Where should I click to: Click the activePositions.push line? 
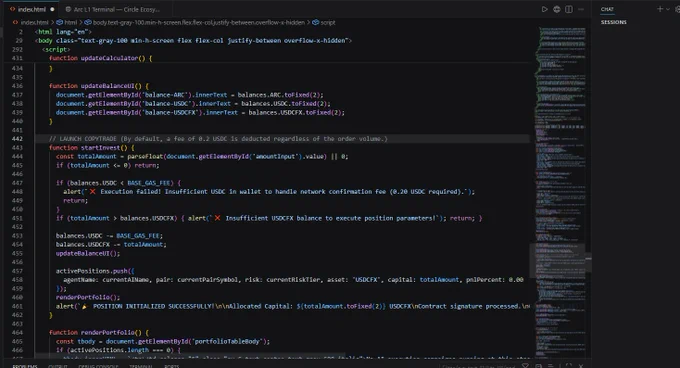pos(95,271)
